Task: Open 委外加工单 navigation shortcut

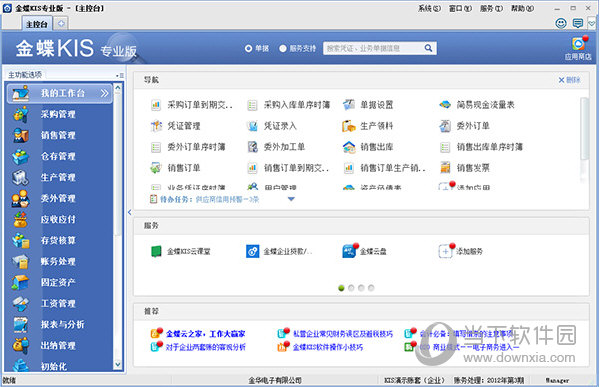Action: (x=276, y=147)
